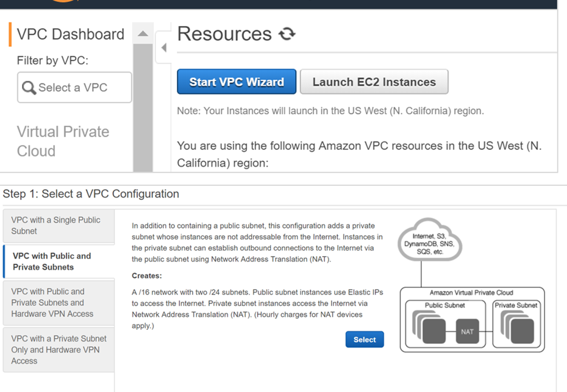Open VPC Dashboard from the sidebar

tap(70, 34)
